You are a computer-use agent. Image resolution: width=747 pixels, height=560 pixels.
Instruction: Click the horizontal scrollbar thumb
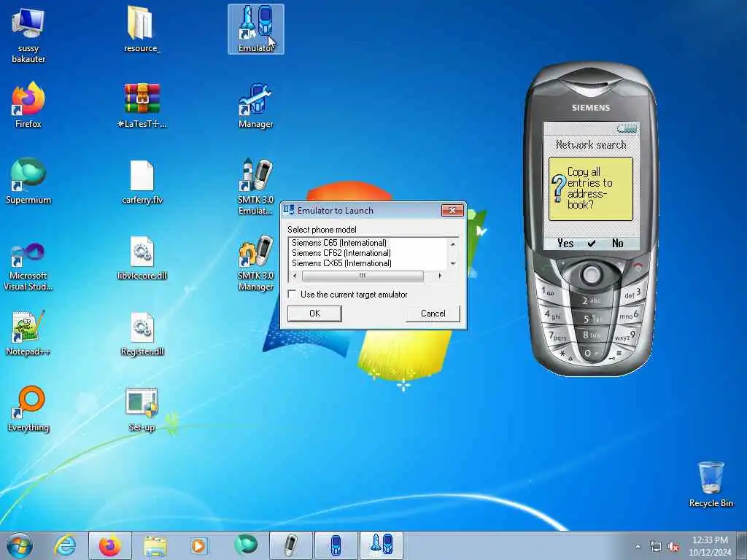pyautogui.click(x=363, y=276)
